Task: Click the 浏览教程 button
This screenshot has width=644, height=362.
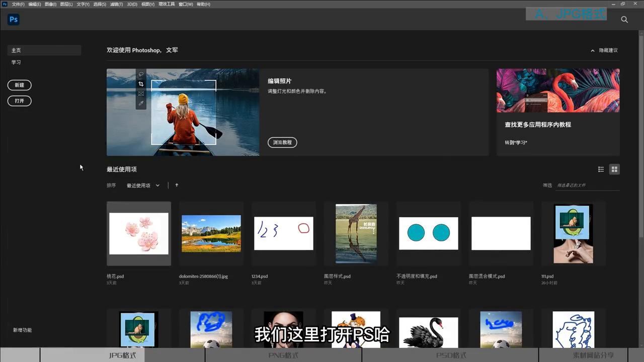Action: [282, 142]
